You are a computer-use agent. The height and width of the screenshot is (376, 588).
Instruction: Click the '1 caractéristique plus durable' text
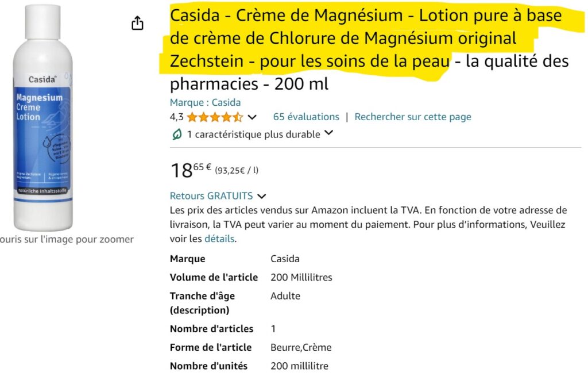tap(253, 135)
